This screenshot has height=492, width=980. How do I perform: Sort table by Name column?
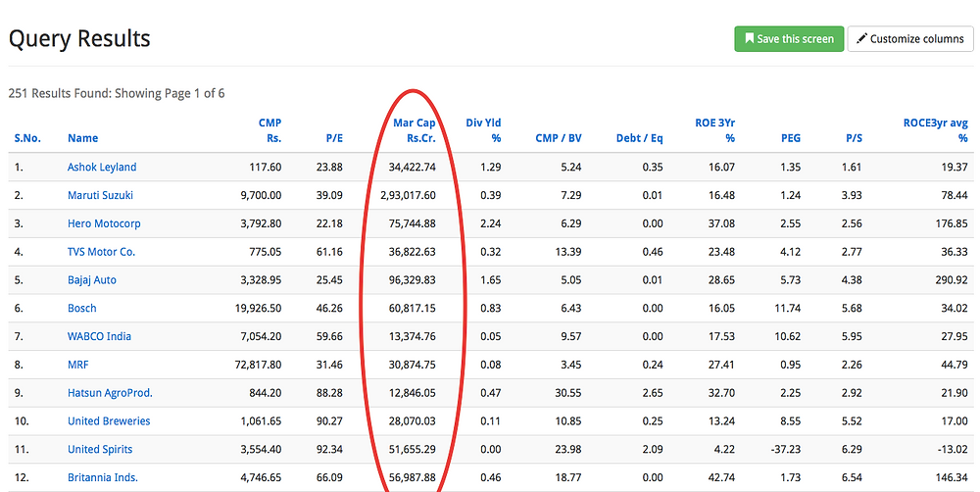(x=82, y=138)
